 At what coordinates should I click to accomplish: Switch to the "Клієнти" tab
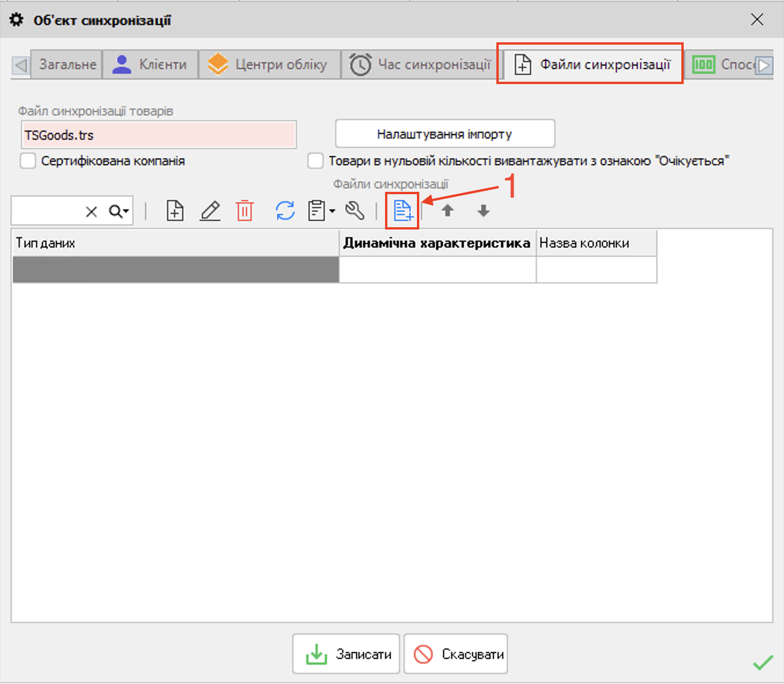pyautogui.click(x=151, y=64)
